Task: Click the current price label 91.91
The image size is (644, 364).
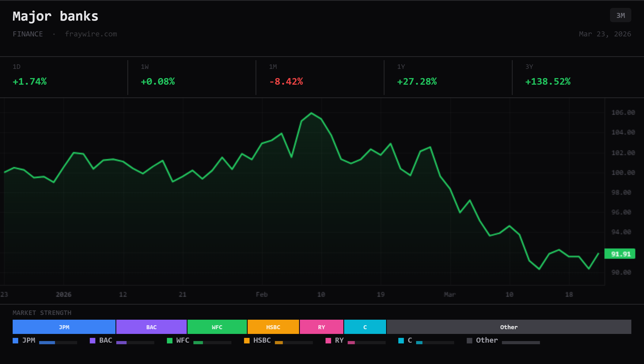Action: [620, 254]
